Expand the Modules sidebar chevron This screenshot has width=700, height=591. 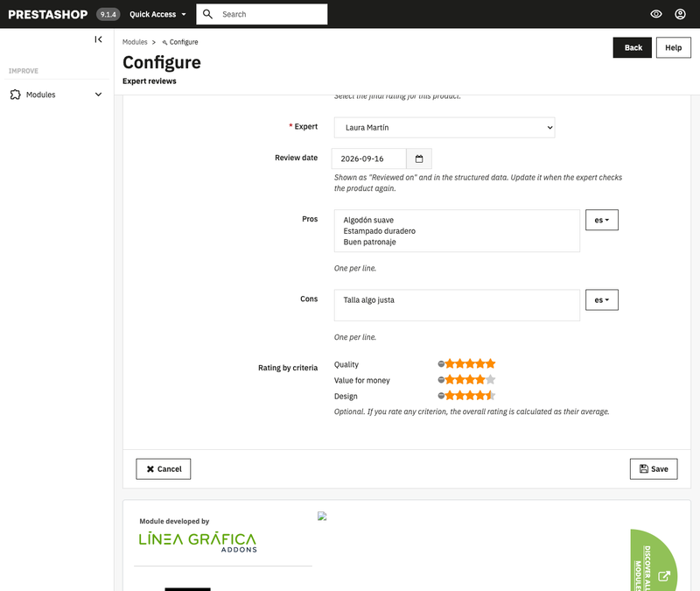98,95
